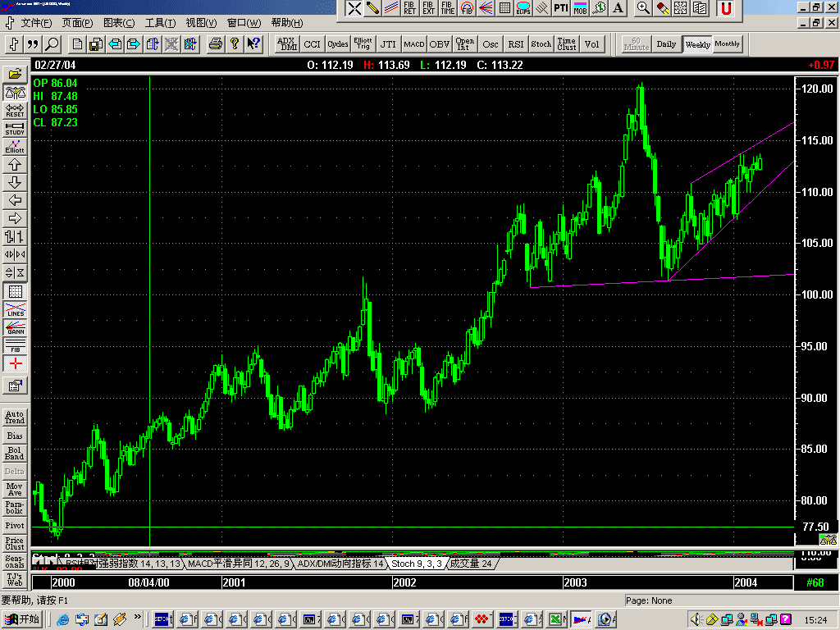Viewport: 840px width, 630px height.
Task: Apply the Elliott Trig study
Action: [x=363, y=44]
